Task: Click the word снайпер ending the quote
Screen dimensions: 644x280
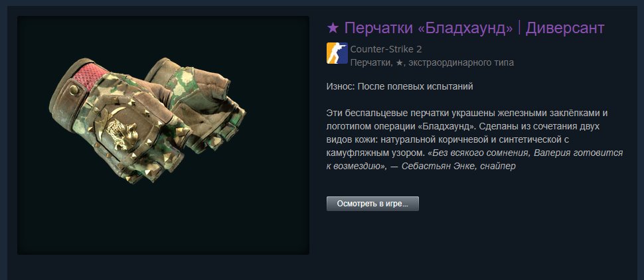Action: [x=497, y=167]
